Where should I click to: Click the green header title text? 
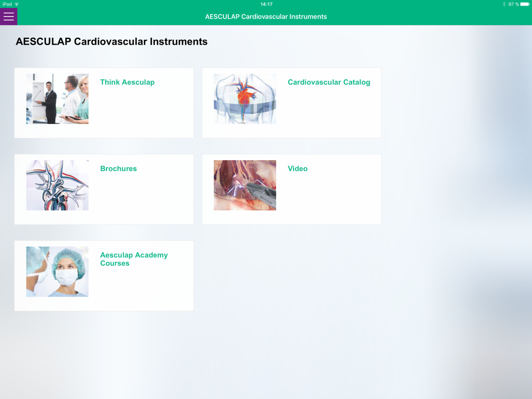266,16
